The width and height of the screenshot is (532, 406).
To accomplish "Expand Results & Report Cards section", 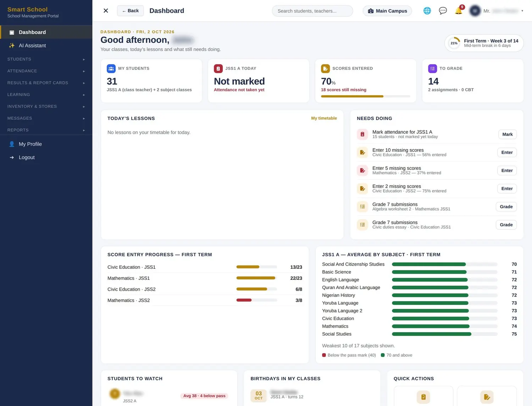I will click(46, 83).
